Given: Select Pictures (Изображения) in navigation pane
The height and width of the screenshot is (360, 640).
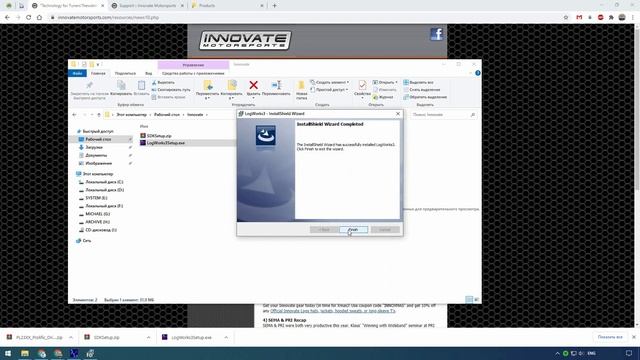Looking at the screenshot, I should click(98, 163).
